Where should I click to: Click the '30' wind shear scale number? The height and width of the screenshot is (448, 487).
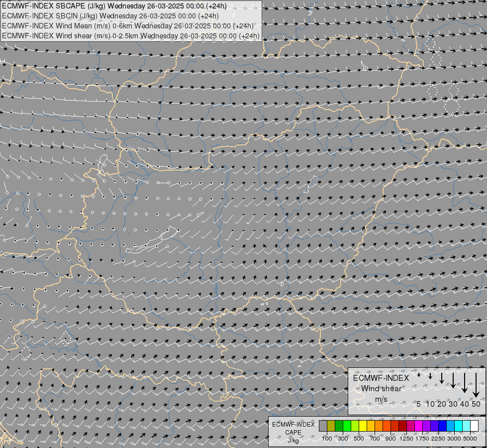point(453,404)
